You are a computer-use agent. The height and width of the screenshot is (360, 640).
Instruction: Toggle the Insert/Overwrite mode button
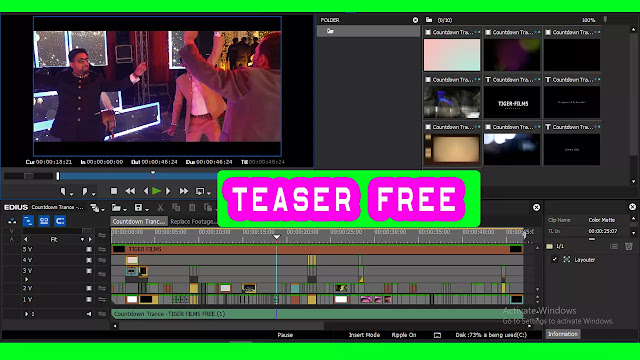tap(28, 221)
